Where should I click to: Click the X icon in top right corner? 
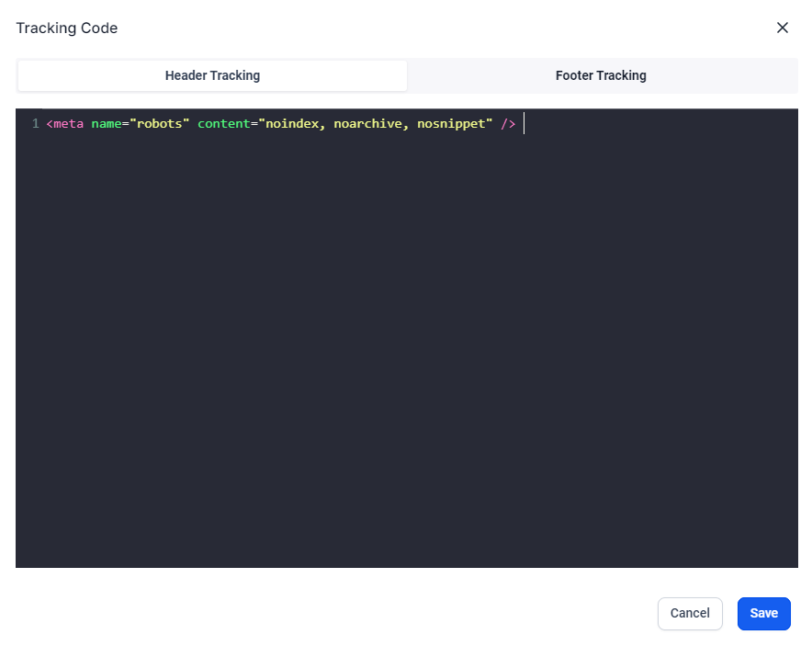coord(782,28)
